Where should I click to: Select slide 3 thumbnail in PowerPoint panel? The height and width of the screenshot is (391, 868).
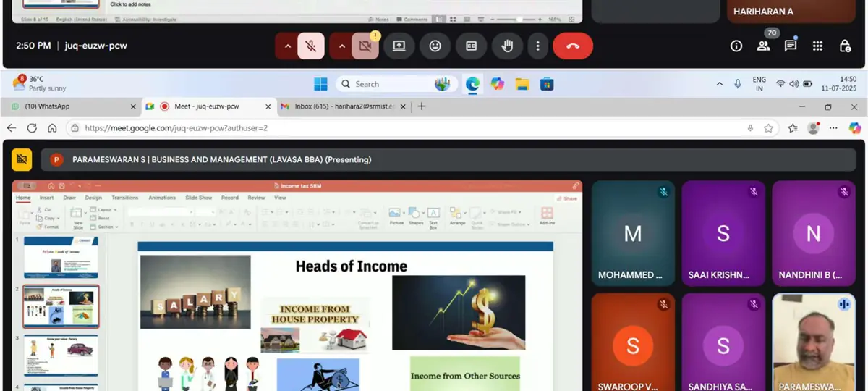click(61, 356)
